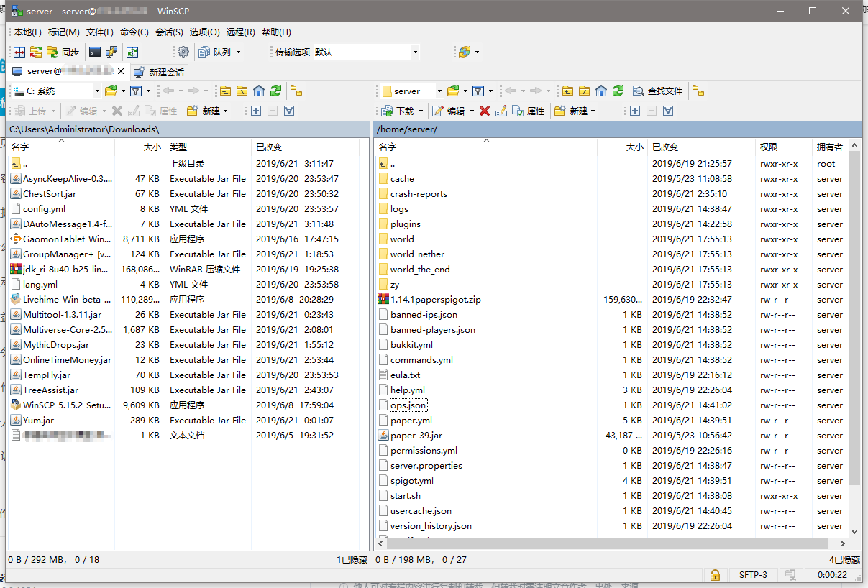Screen dimensions: 868x588
Task: Open the terminal console icon
Action: 95,52
